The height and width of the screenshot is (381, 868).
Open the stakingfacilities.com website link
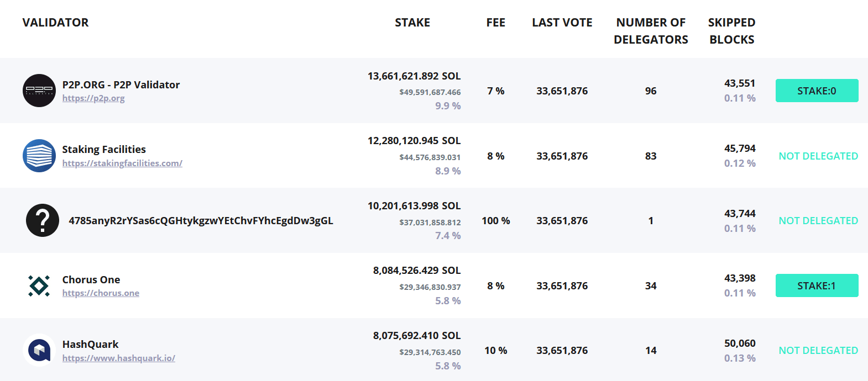click(122, 163)
